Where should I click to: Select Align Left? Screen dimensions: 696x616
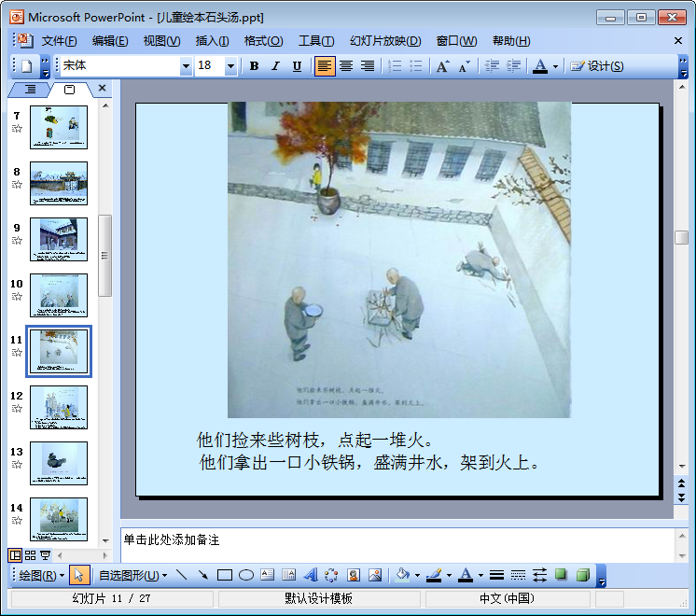pyautogui.click(x=325, y=66)
